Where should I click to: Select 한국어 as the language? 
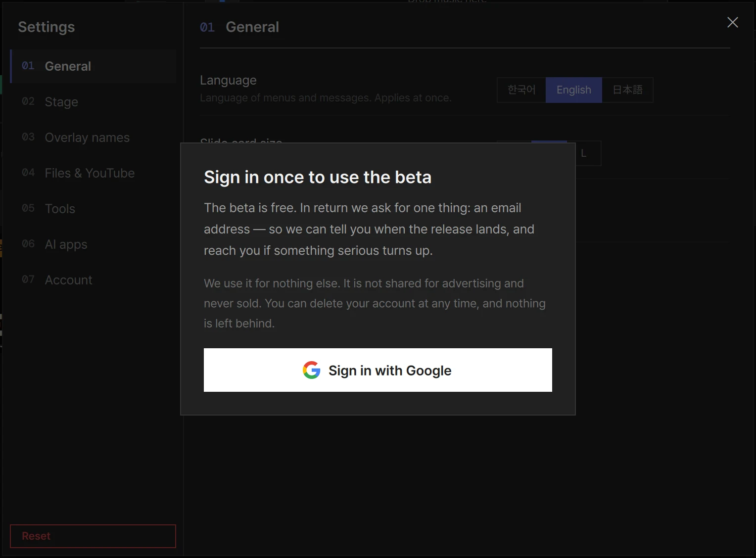(x=521, y=90)
